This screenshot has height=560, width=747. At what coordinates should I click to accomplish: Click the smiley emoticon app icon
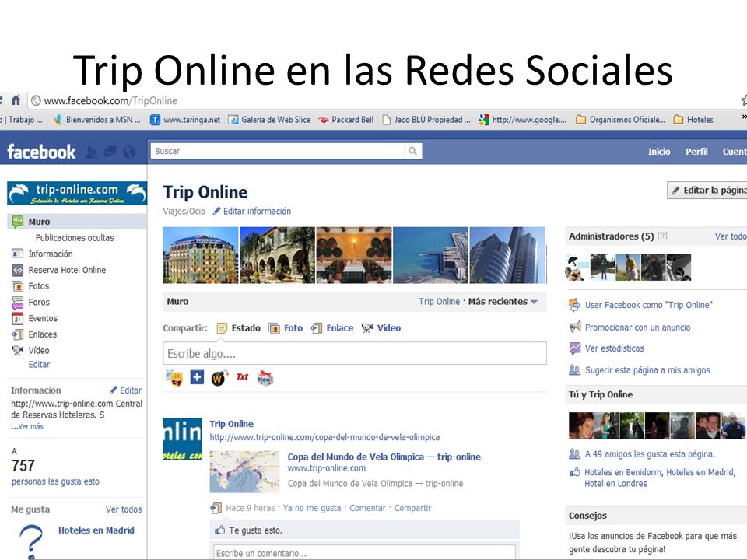(174, 378)
